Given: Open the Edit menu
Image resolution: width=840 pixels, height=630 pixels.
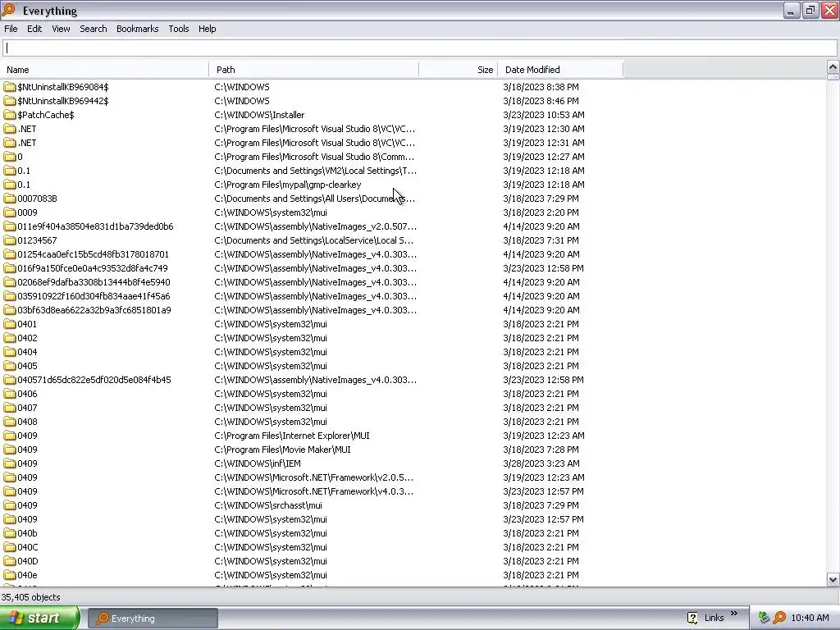Looking at the screenshot, I should pos(34,29).
